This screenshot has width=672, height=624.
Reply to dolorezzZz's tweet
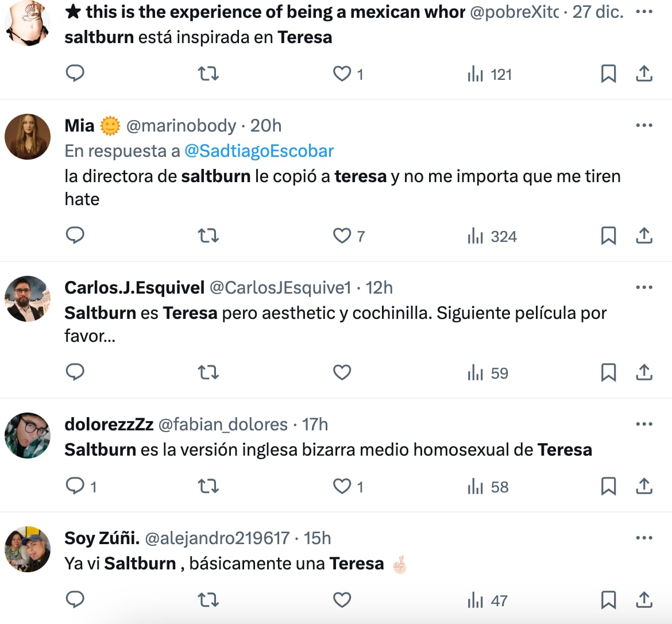pos(76,486)
